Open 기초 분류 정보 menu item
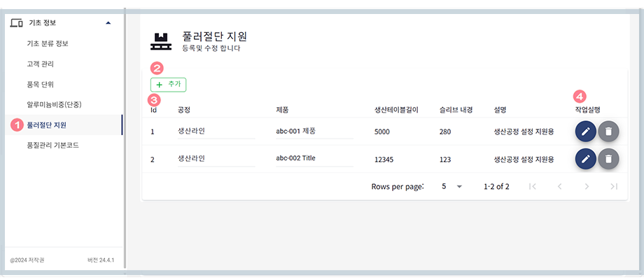 click(48, 43)
